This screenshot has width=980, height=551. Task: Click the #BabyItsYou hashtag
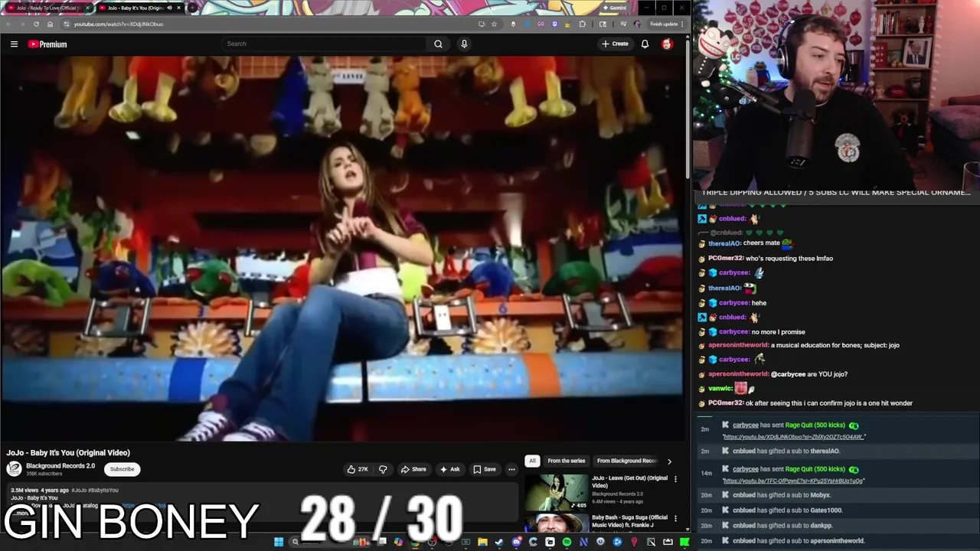103,490
